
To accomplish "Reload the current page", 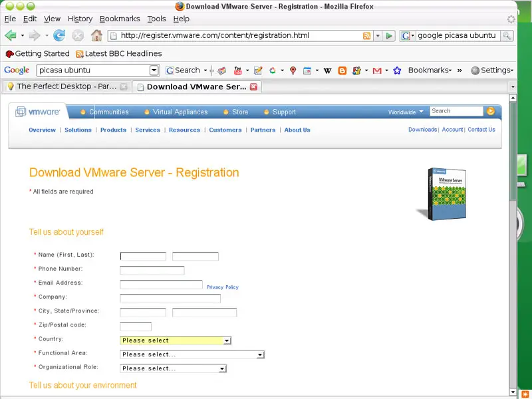I will pyautogui.click(x=59, y=35).
